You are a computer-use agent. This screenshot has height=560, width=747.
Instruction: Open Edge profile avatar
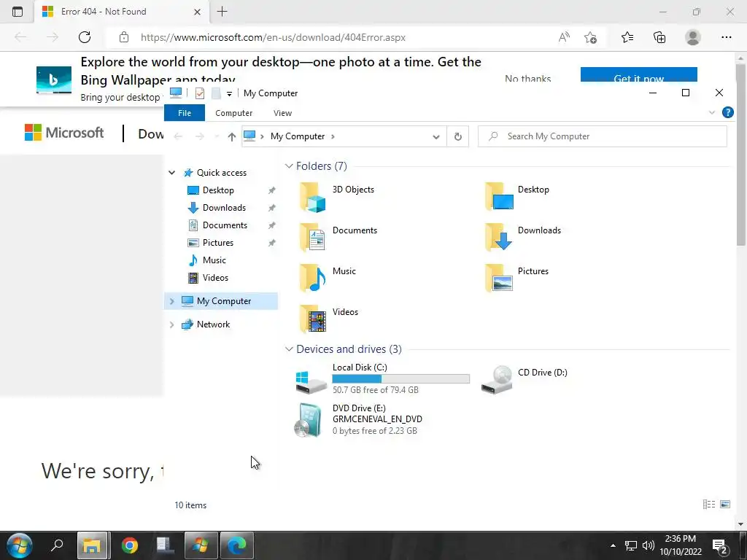tap(693, 37)
